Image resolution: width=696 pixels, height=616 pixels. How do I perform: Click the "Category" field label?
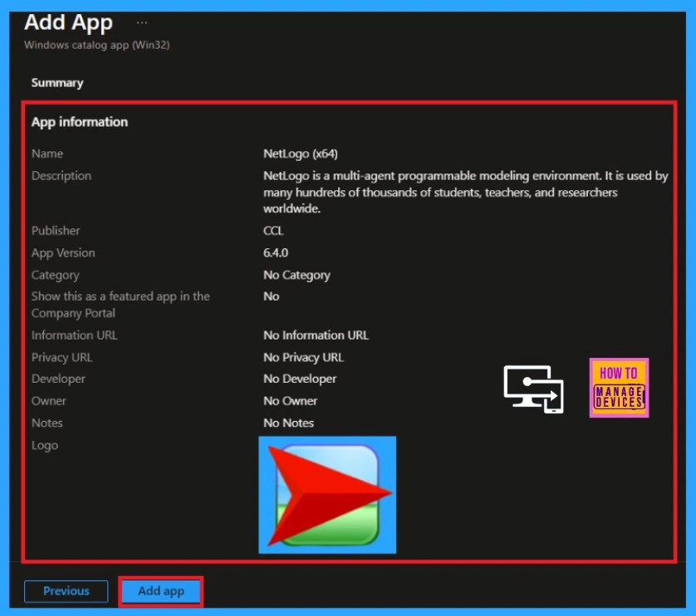(56, 275)
